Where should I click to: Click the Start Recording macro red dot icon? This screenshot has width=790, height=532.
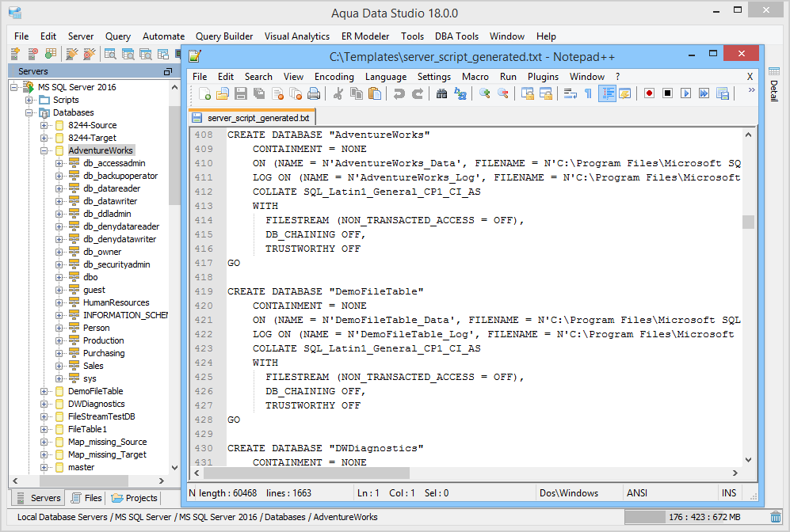[x=650, y=93]
